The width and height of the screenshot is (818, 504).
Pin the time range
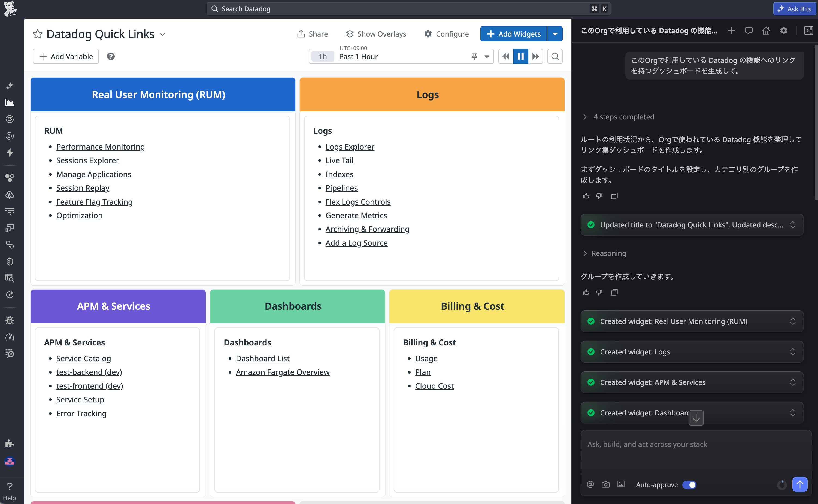pyautogui.click(x=474, y=56)
